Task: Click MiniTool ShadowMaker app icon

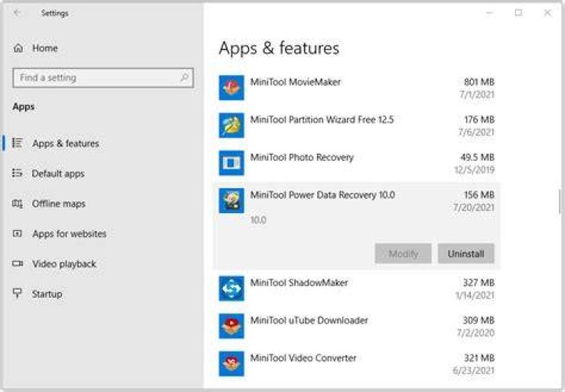Action: click(x=231, y=289)
